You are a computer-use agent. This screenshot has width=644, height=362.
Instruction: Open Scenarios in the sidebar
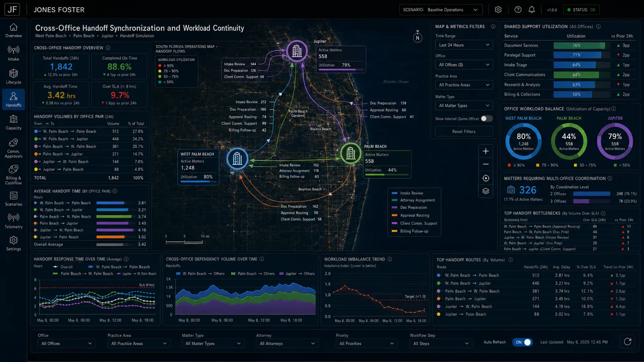pyautogui.click(x=13, y=199)
